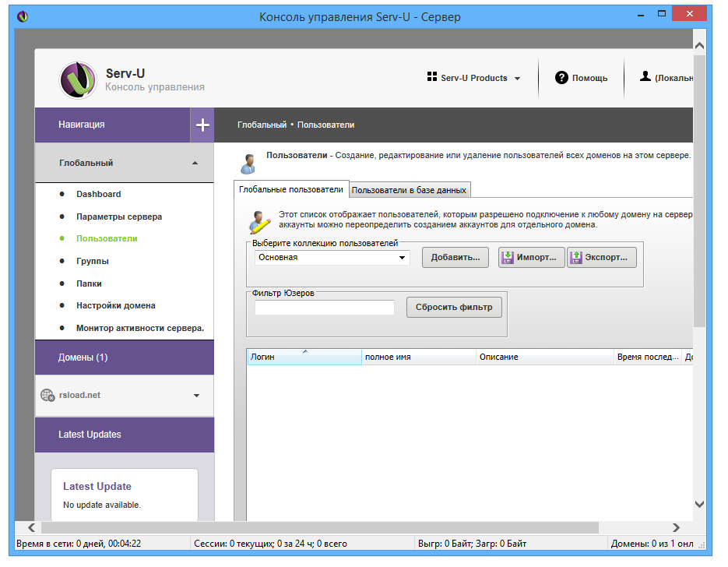Click the resize grip in the status bar corner
The image size is (728, 567).
[x=702, y=544]
